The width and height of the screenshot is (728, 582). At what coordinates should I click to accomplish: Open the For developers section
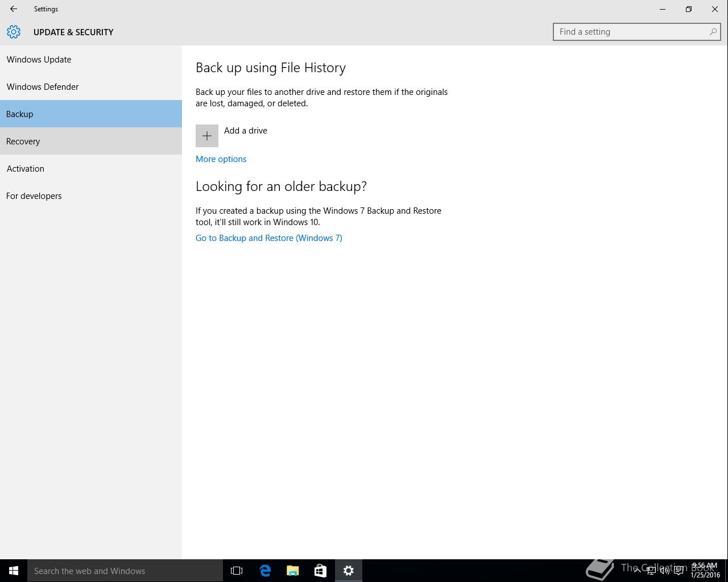[x=91, y=196]
